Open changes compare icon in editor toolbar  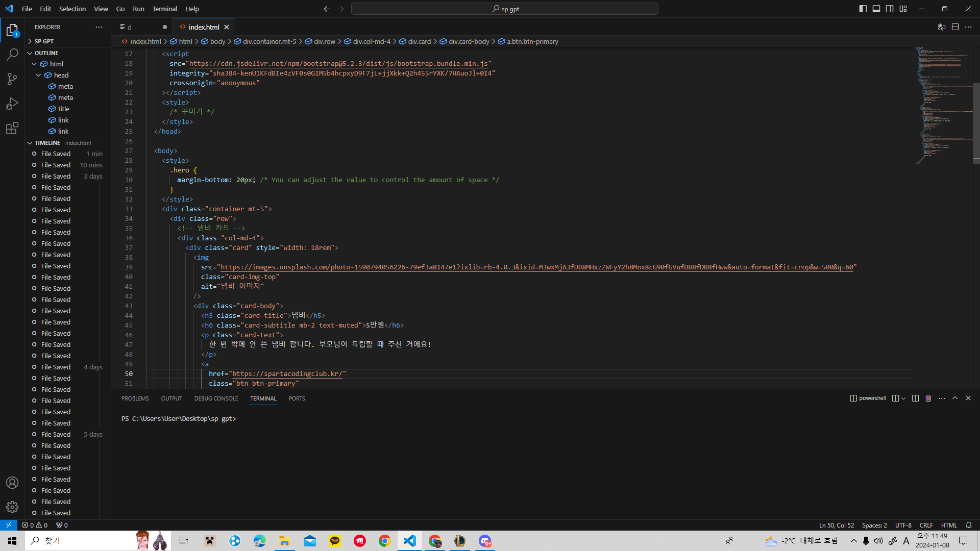pyautogui.click(x=942, y=27)
